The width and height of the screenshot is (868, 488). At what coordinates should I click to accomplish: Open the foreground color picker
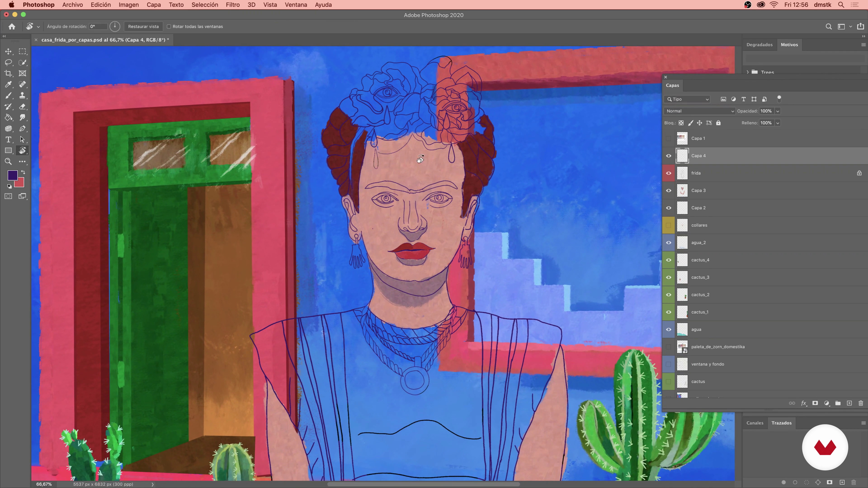click(12, 175)
